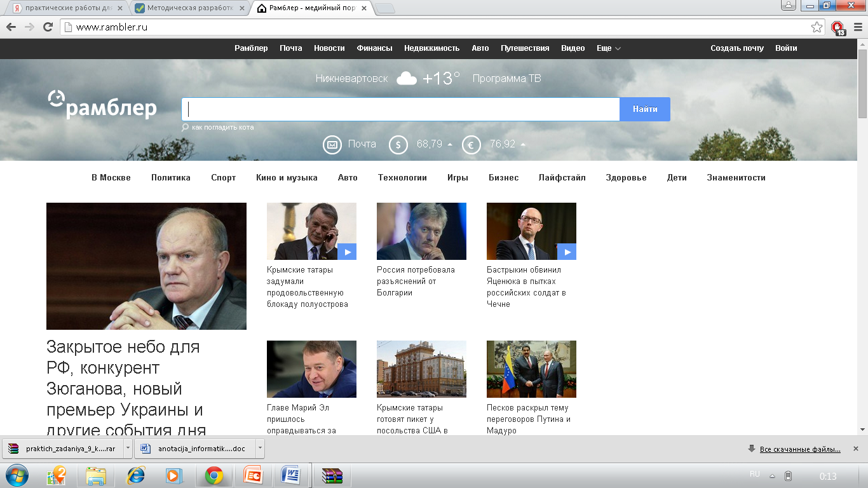This screenshot has height=488, width=868.
Task: Open Почта in the top navigation
Action: (x=291, y=48)
